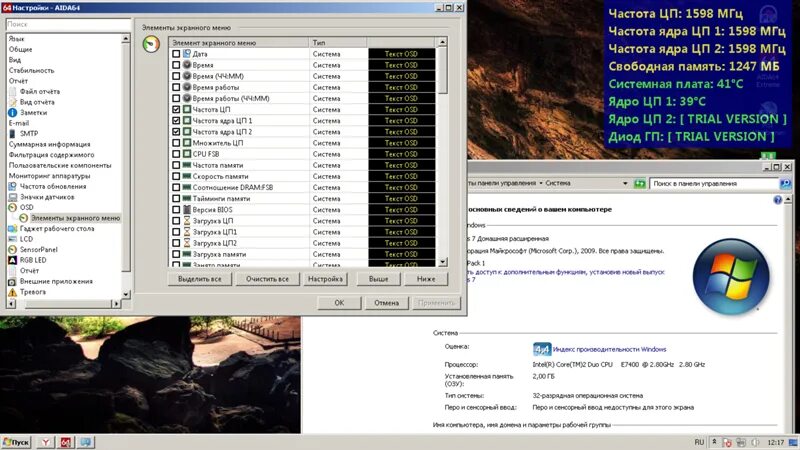Select Общие in the settings tree

tap(20, 49)
